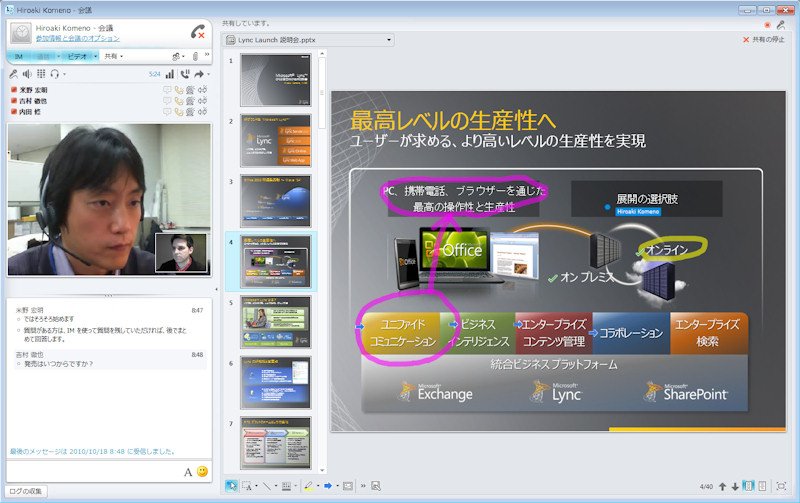The width and height of the screenshot is (800, 503).
Task: Select slide 5 thumbnail
Action: (276, 322)
